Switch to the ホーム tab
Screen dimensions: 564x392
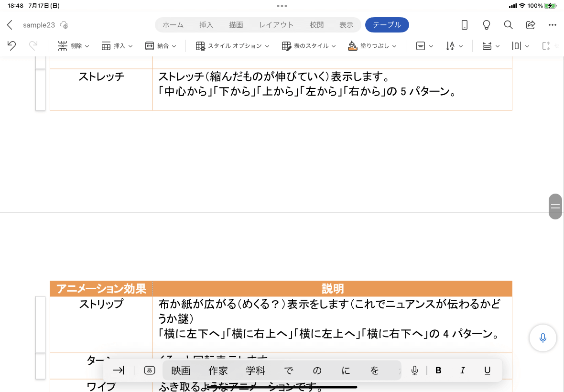173,25
